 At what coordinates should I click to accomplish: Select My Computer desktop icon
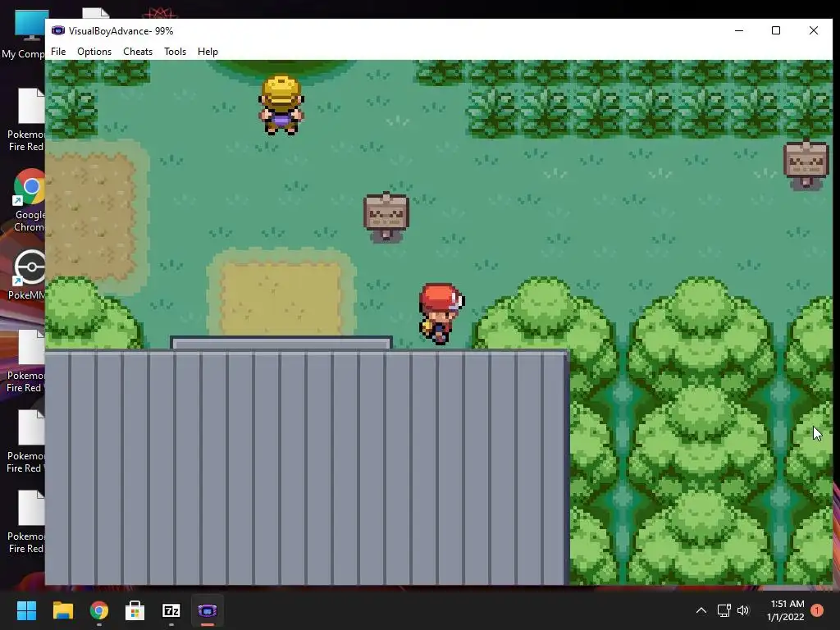pyautogui.click(x=23, y=34)
